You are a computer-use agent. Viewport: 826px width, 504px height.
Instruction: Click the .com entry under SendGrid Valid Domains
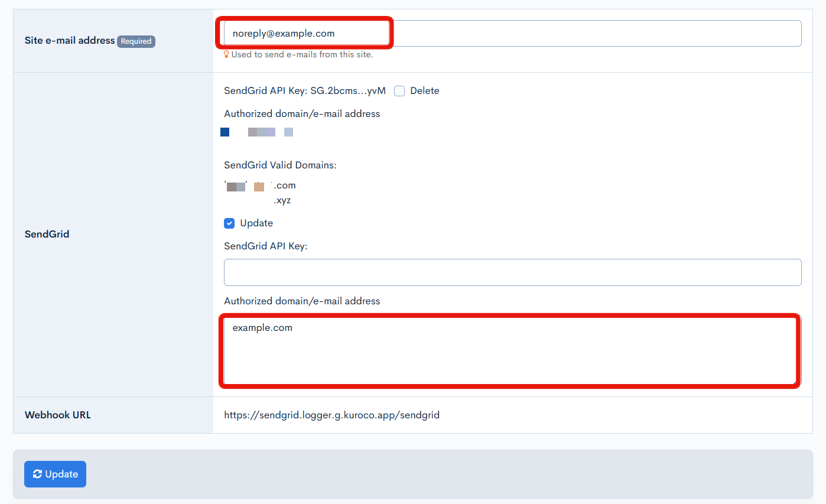[284, 186]
